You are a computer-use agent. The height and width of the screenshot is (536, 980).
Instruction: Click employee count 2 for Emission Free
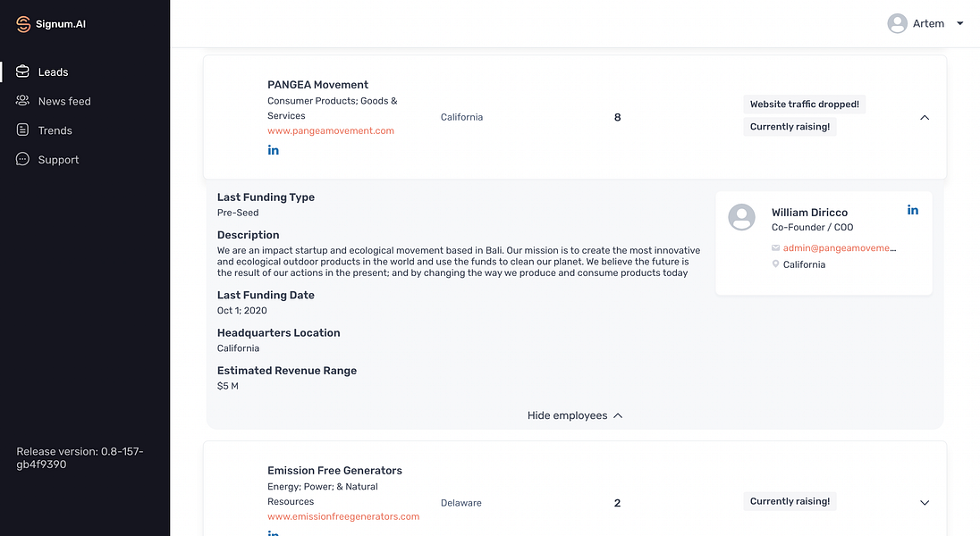click(618, 503)
